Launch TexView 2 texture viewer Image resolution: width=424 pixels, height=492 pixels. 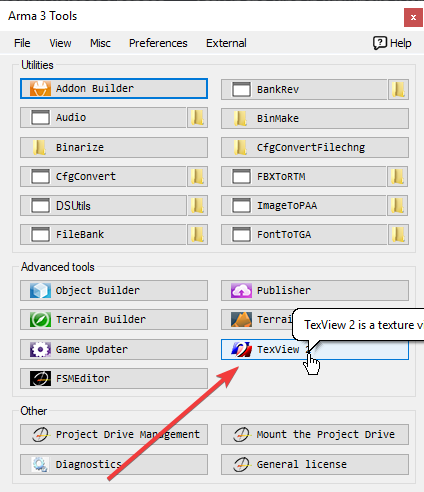coord(315,349)
